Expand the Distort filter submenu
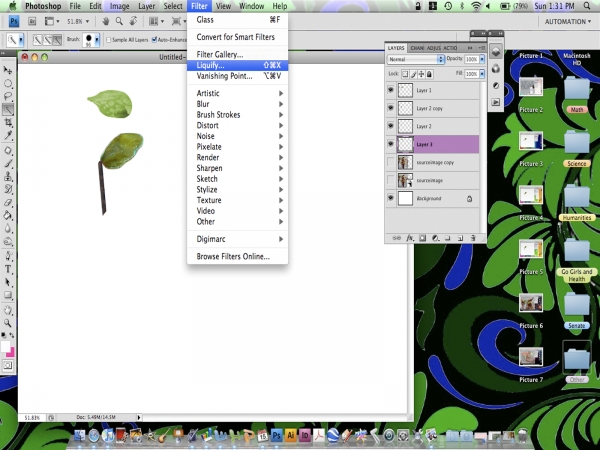This screenshot has height=450, width=600. (237, 126)
